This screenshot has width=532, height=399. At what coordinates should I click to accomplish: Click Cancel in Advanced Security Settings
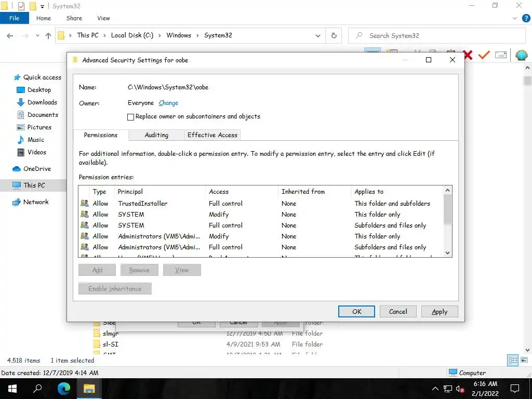[398, 312]
